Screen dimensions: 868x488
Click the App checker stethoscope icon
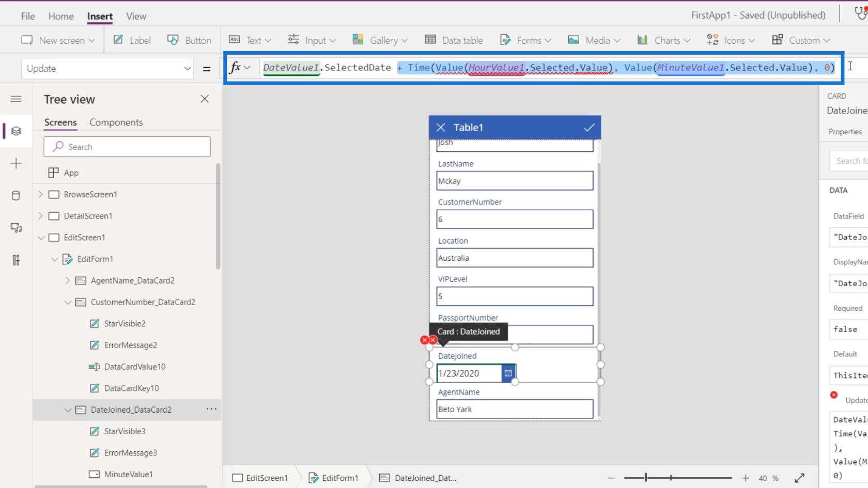861,13
